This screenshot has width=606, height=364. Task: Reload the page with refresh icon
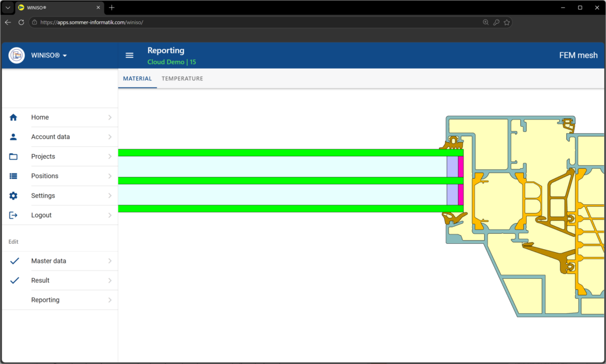(21, 22)
